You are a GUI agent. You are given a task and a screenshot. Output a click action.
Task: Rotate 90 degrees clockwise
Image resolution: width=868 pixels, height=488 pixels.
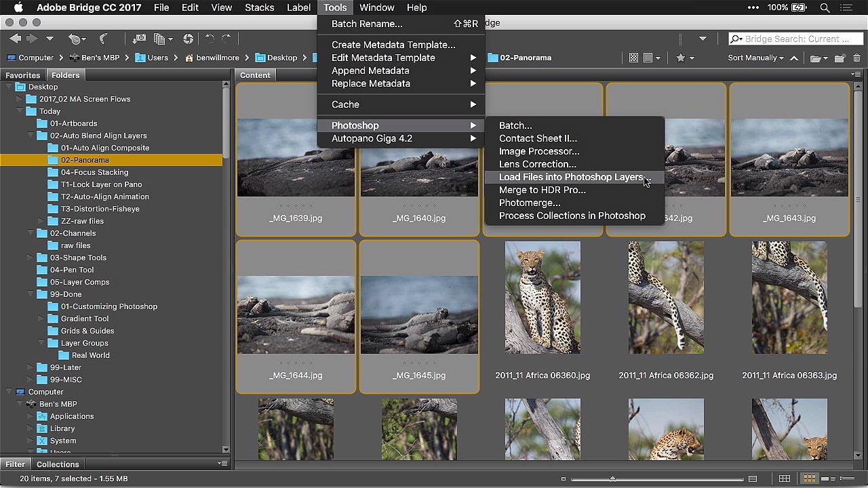point(226,39)
